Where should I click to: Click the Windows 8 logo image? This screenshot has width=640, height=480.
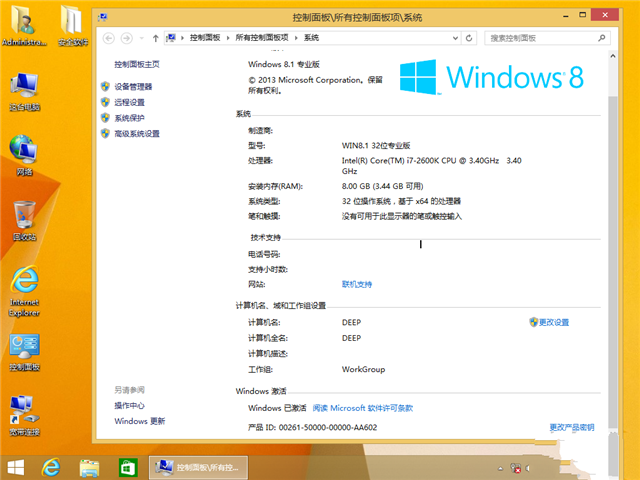[x=491, y=77]
